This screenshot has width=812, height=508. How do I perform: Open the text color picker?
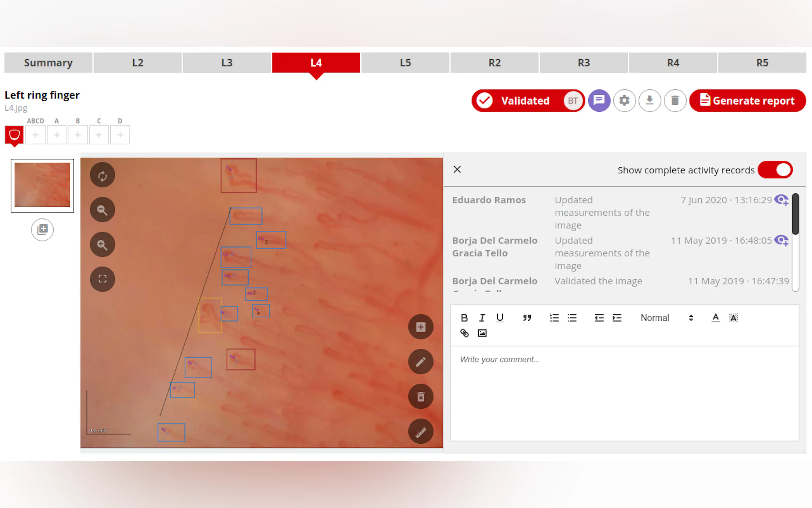[715, 318]
